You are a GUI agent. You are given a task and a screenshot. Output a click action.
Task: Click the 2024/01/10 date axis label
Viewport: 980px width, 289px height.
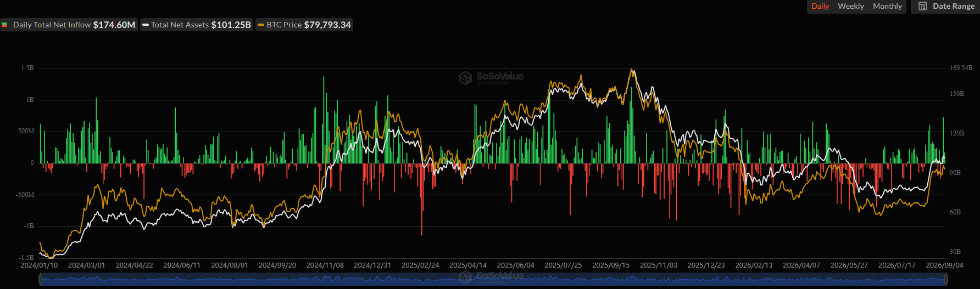(39, 265)
